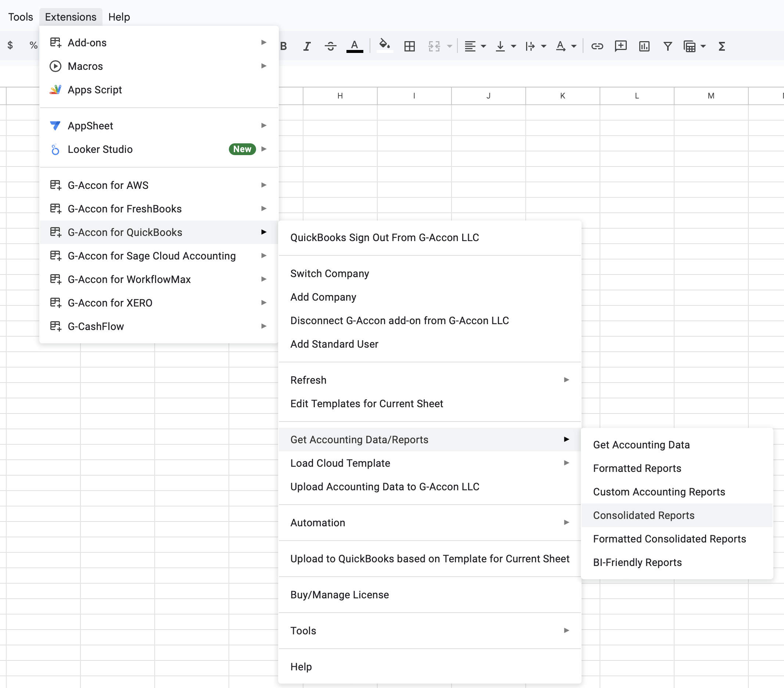Open the AppSheet submenu

point(159,126)
